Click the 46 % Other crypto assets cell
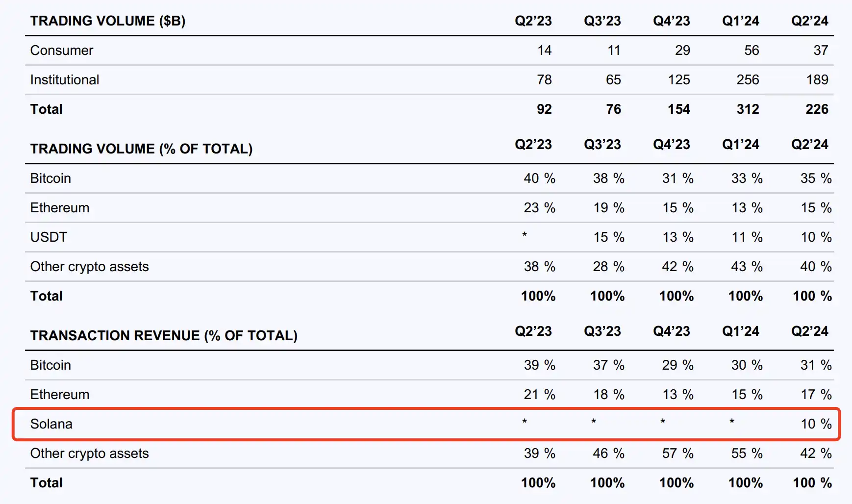852x504 pixels. [608, 454]
